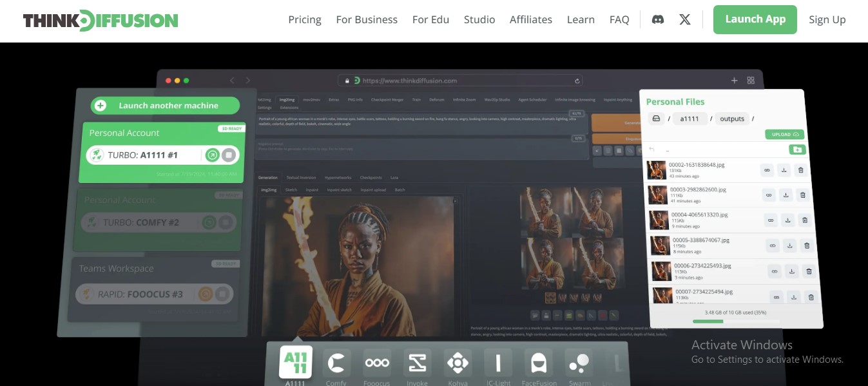Image resolution: width=868 pixels, height=386 pixels.
Task: Download 00002-1631838648.jpg
Action: pos(784,170)
